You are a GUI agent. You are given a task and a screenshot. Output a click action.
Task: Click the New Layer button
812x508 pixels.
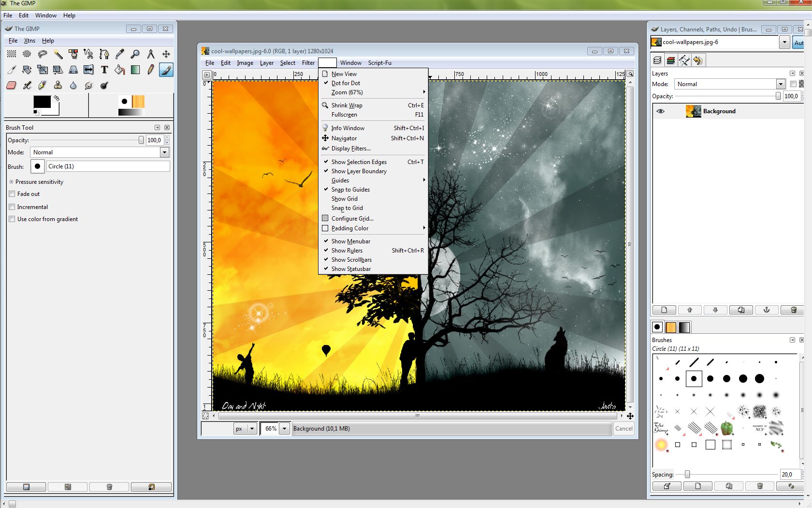664,310
